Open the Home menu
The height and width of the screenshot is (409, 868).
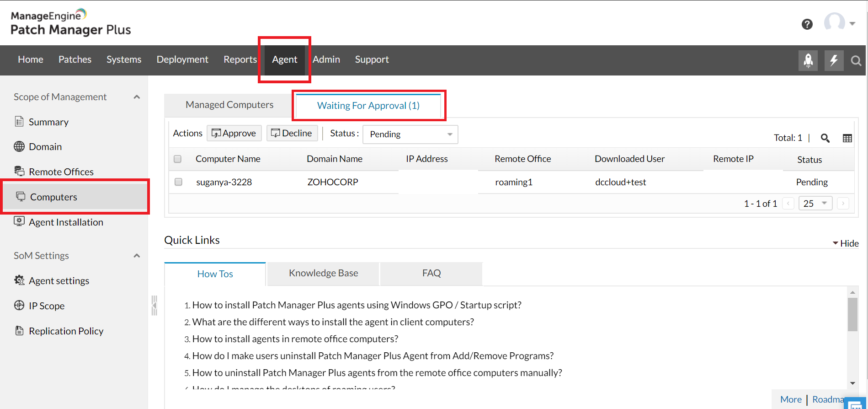coord(31,59)
